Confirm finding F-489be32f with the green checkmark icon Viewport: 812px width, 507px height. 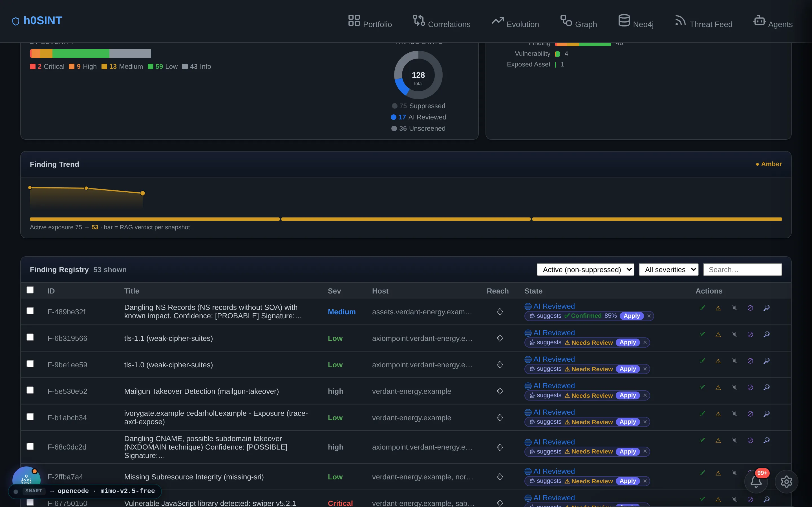click(702, 308)
